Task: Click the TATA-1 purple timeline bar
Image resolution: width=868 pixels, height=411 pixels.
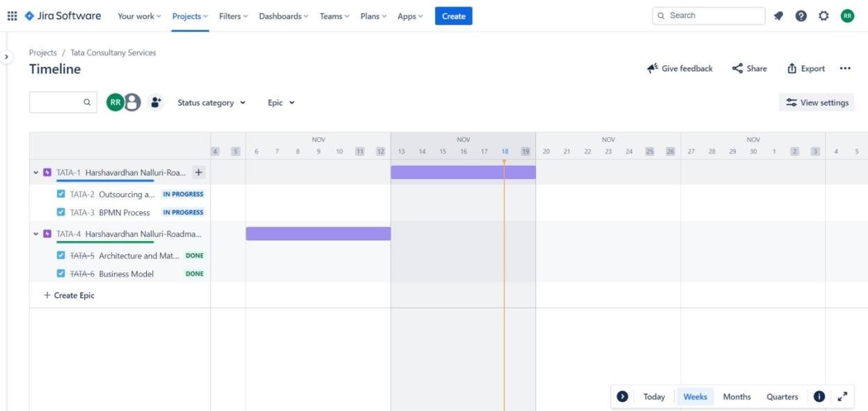Action: tap(463, 171)
